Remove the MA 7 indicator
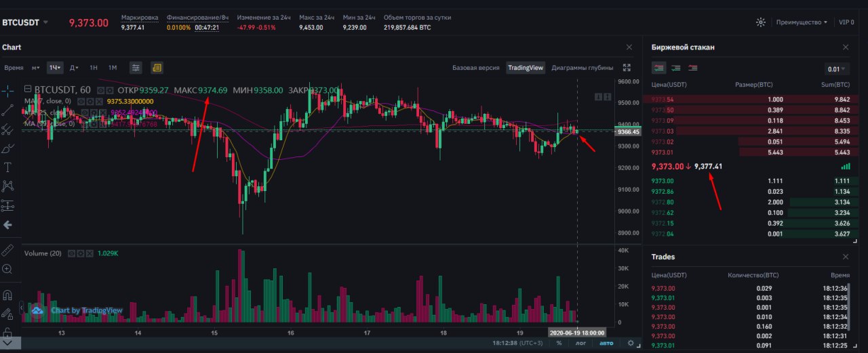The width and height of the screenshot is (868, 353). pos(99,101)
